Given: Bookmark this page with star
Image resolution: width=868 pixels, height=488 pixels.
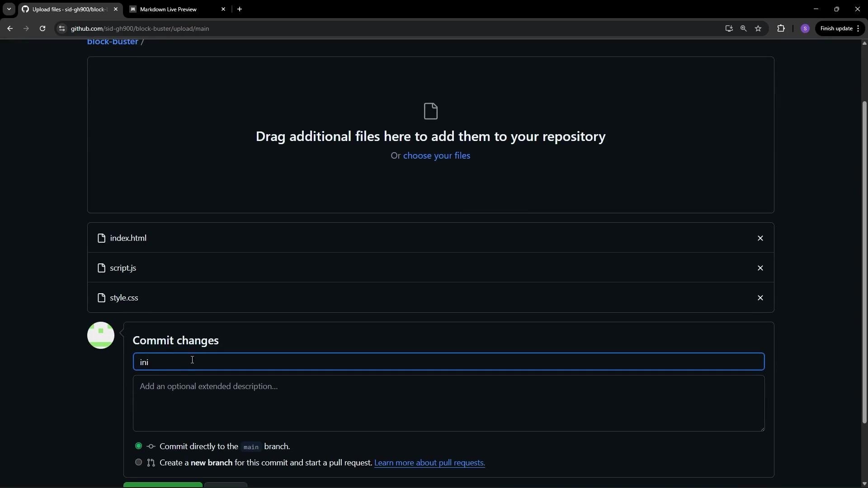Looking at the screenshot, I should point(758,28).
